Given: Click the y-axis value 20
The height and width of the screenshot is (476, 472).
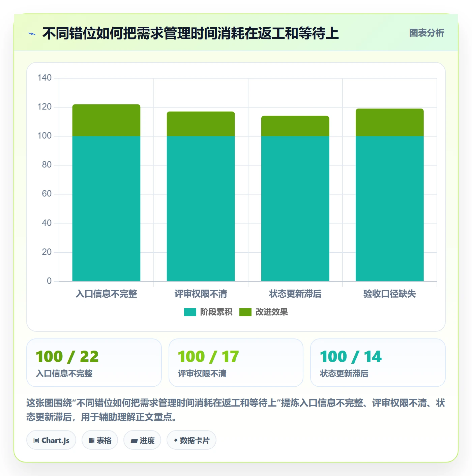Looking at the screenshot, I should 47,252.
